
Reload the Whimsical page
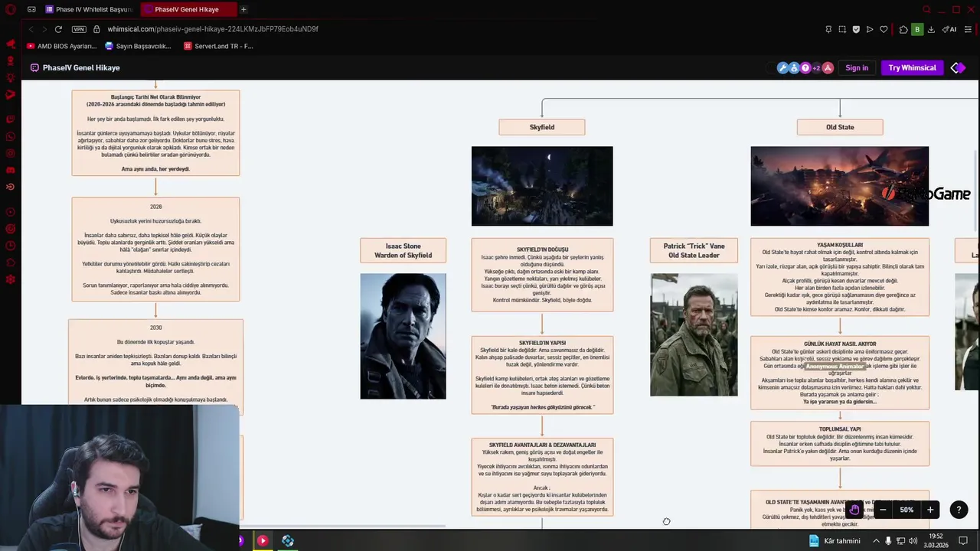pos(58,29)
